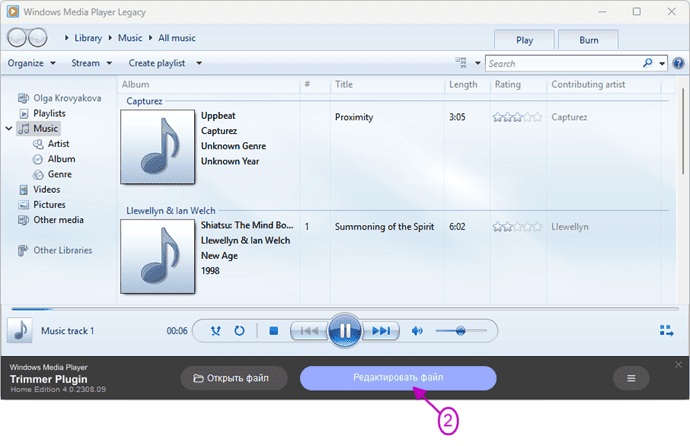The width and height of the screenshot is (690, 446).
Task: Sort by Contributing artist column header
Action: point(604,84)
